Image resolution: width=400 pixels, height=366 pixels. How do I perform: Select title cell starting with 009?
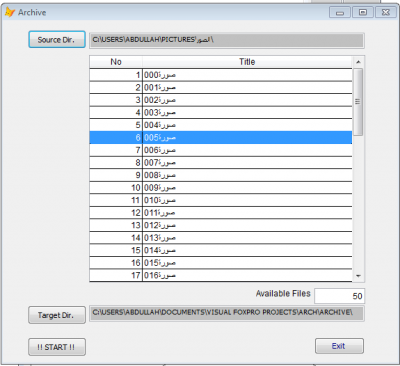coord(247,188)
